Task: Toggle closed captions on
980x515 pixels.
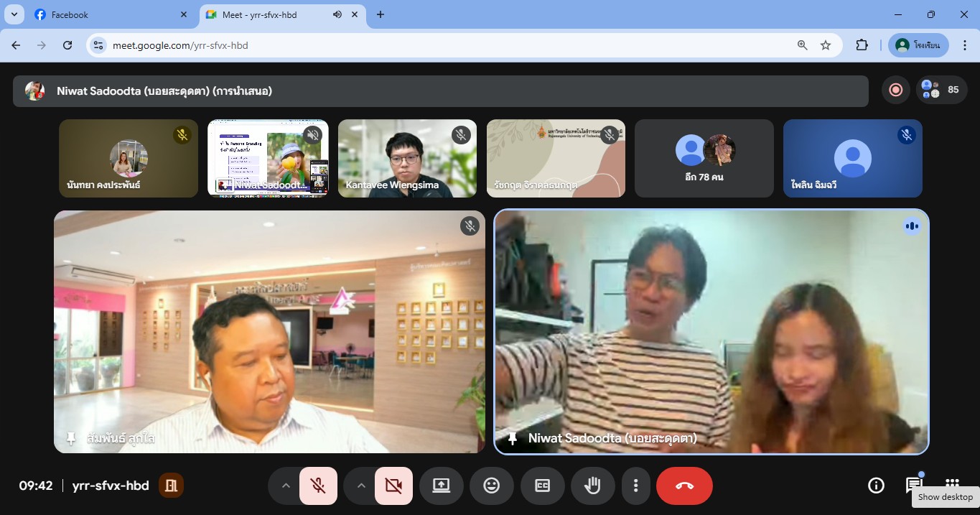Action: click(542, 486)
